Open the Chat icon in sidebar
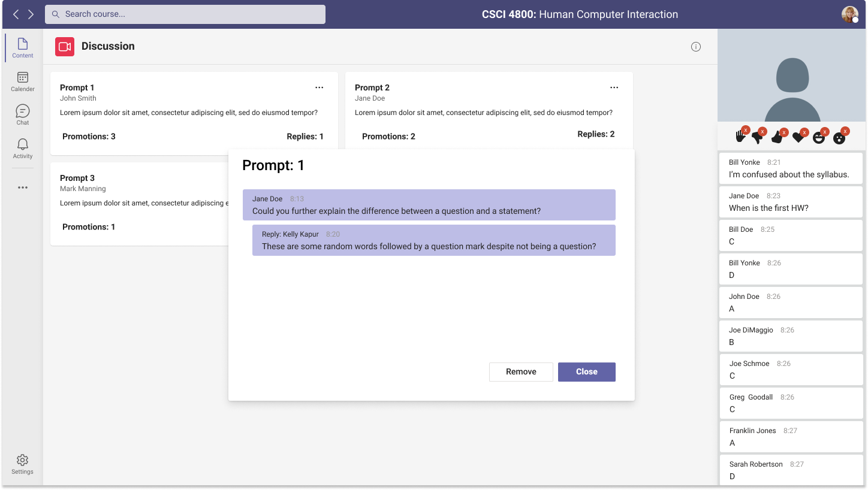The image size is (868, 490). click(x=23, y=114)
